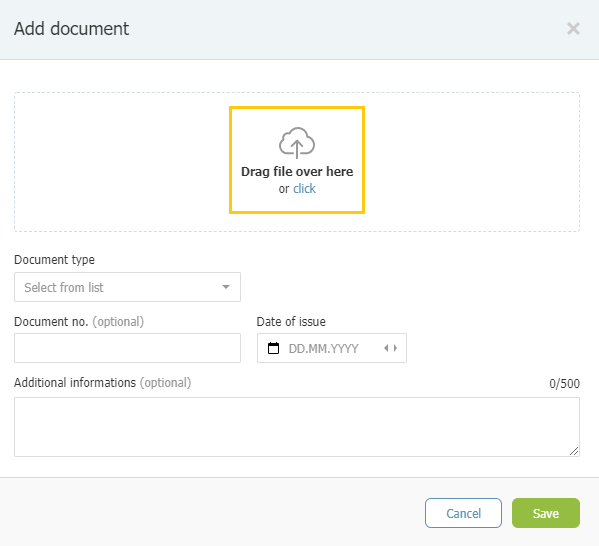Click the 0/500 character counter
This screenshot has height=546, width=599.
tap(564, 384)
